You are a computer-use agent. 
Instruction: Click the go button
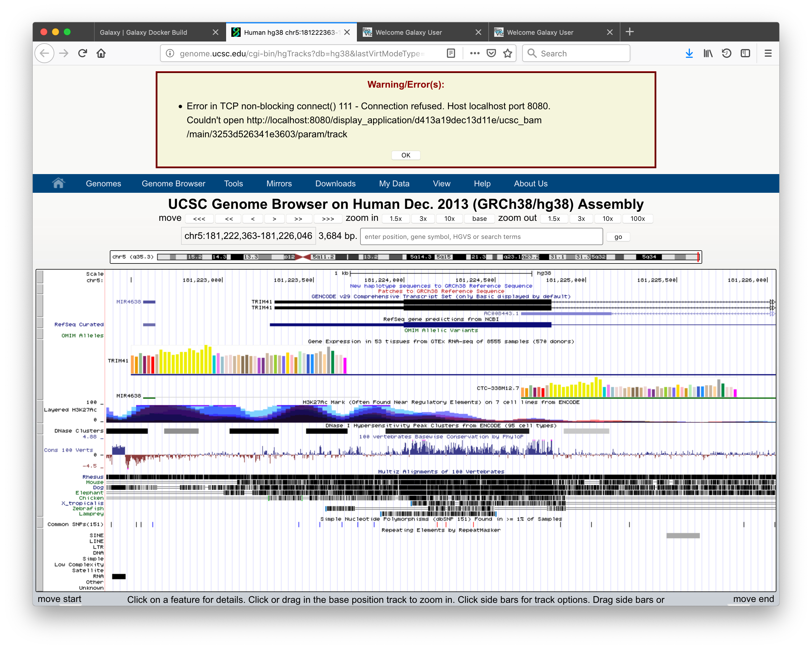point(618,237)
